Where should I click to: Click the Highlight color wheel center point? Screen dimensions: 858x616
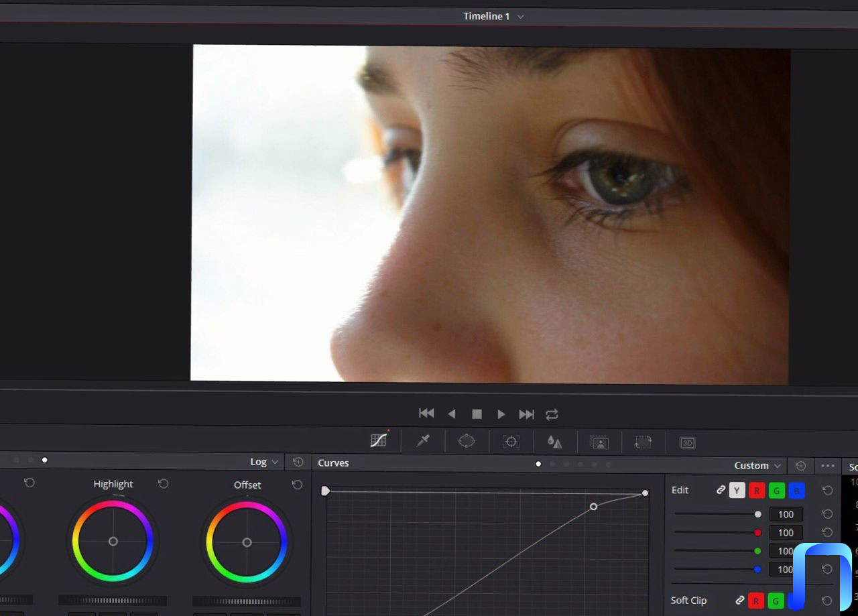click(113, 541)
